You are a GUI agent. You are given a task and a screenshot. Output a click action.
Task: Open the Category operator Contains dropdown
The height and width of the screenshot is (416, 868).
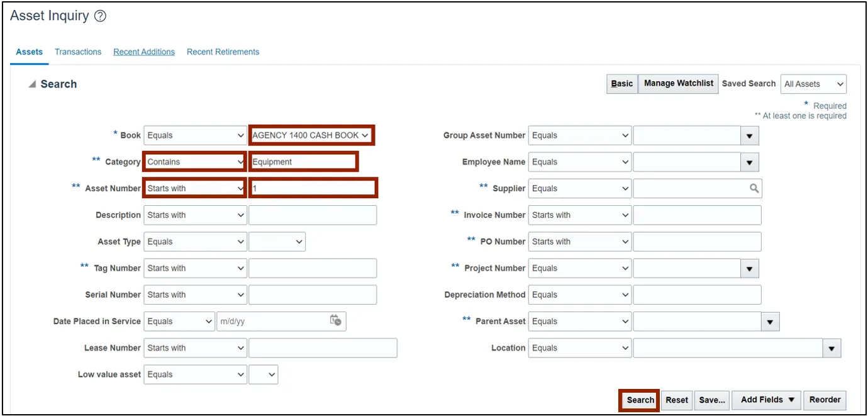(194, 162)
